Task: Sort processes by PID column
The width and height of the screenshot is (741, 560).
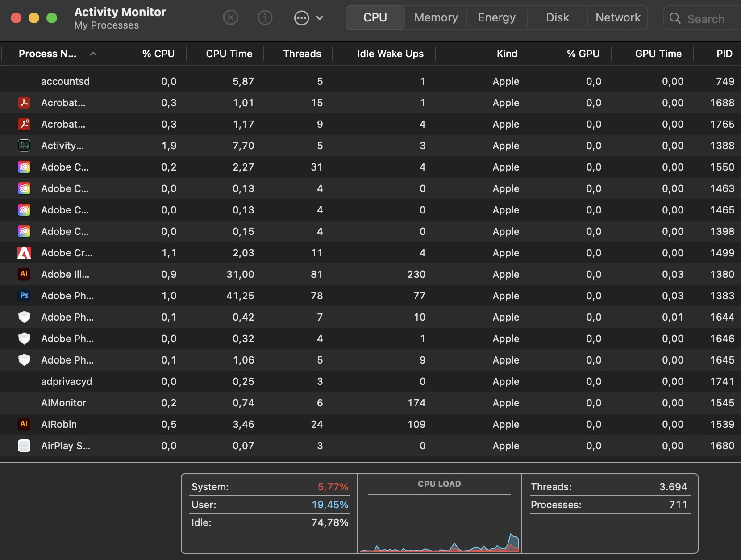Action: pos(724,54)
